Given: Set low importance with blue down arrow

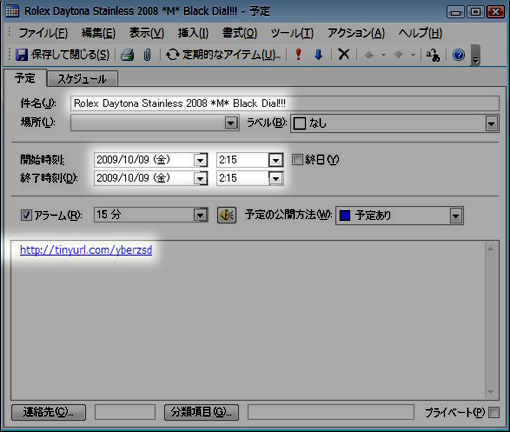Looking at the screenshot, I should point(319,55).
